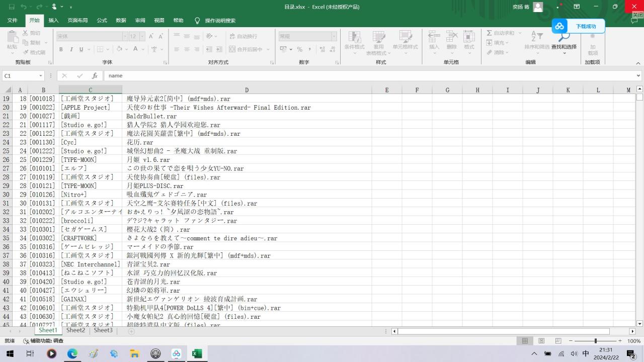Open Format as Table (套用表格格式)
This screenshot has width=644, height=362.
378,42
